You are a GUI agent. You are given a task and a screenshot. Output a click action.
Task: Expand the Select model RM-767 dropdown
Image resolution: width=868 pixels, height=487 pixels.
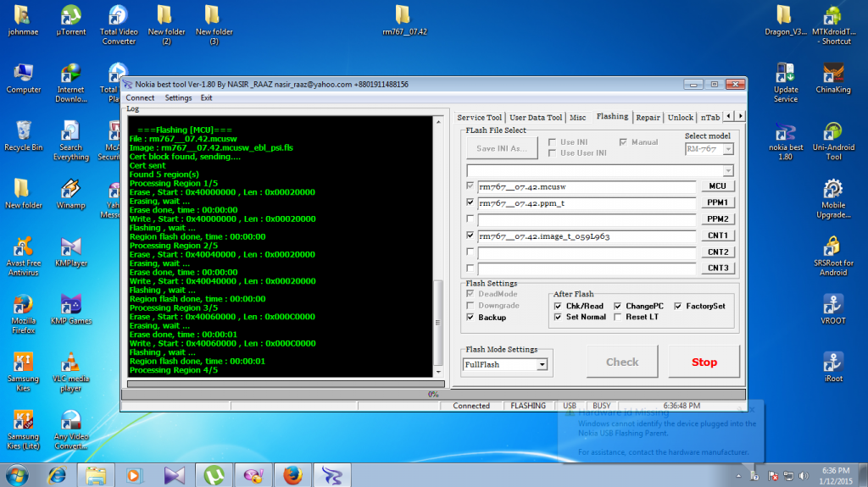tap(726, 149)
